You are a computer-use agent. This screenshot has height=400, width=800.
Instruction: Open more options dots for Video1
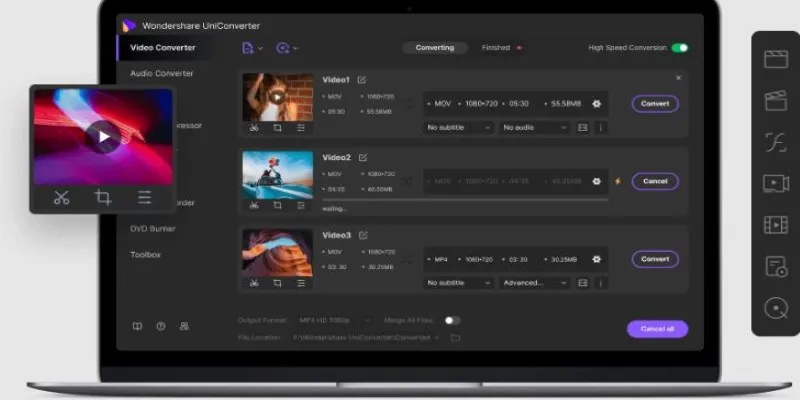(601, 128)
